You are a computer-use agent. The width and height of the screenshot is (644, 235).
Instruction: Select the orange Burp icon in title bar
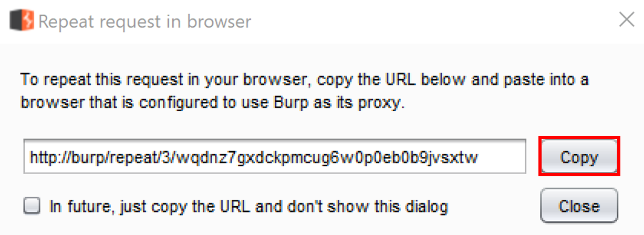click(x=22, y=21)
